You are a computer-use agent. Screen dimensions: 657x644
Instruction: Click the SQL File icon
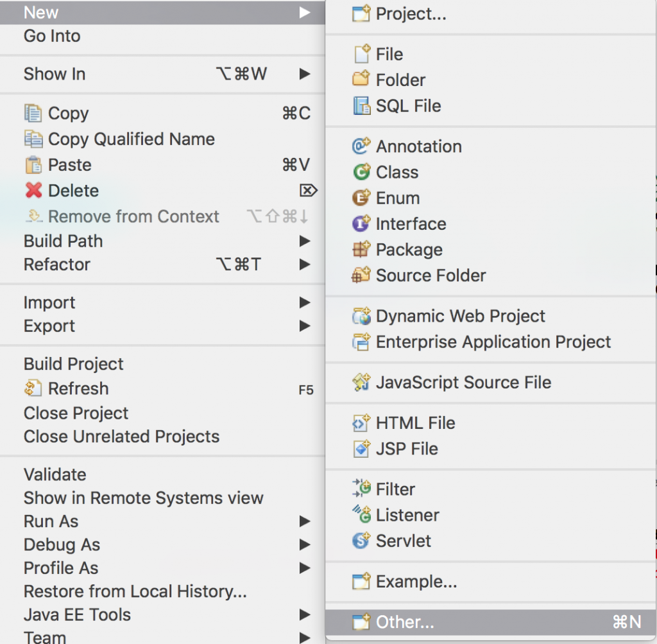361,105
